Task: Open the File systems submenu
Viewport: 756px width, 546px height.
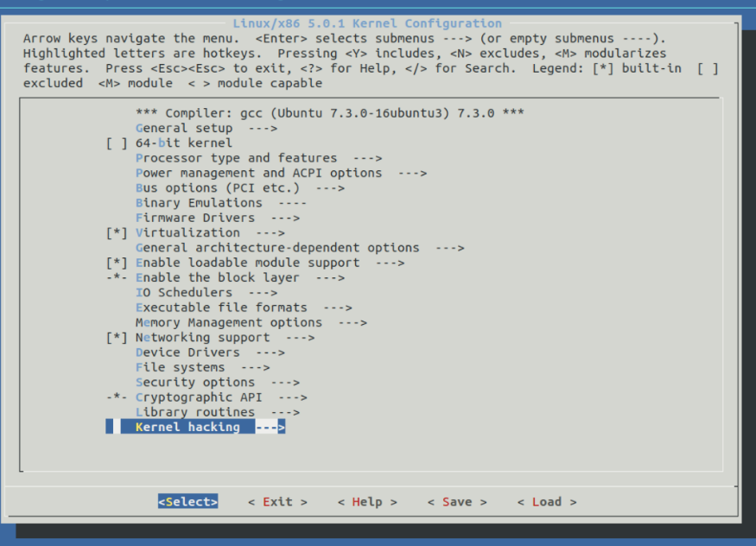Action: [202, 367]
